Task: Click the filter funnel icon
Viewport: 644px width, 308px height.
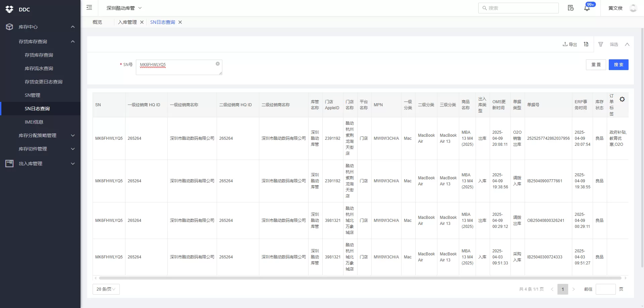Action: [601, 44]
